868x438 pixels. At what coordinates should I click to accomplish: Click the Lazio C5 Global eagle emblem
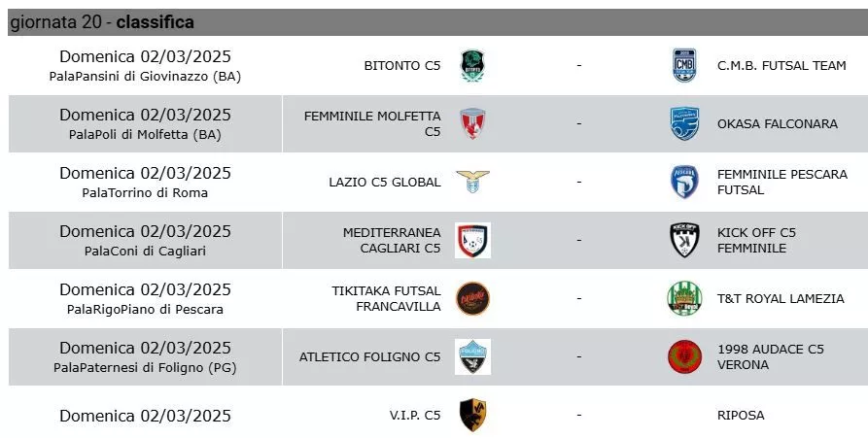[x=472, y=182]
